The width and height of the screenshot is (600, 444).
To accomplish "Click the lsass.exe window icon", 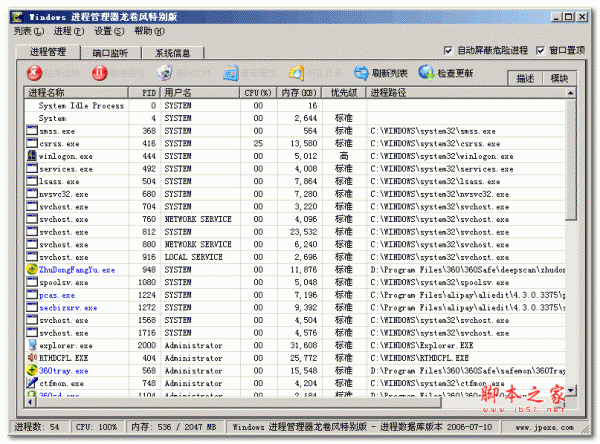I will point(32,181).
